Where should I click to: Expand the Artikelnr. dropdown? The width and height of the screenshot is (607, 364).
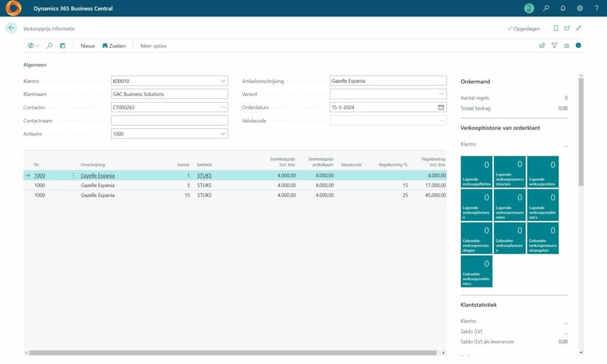click(x=223, y=134)
